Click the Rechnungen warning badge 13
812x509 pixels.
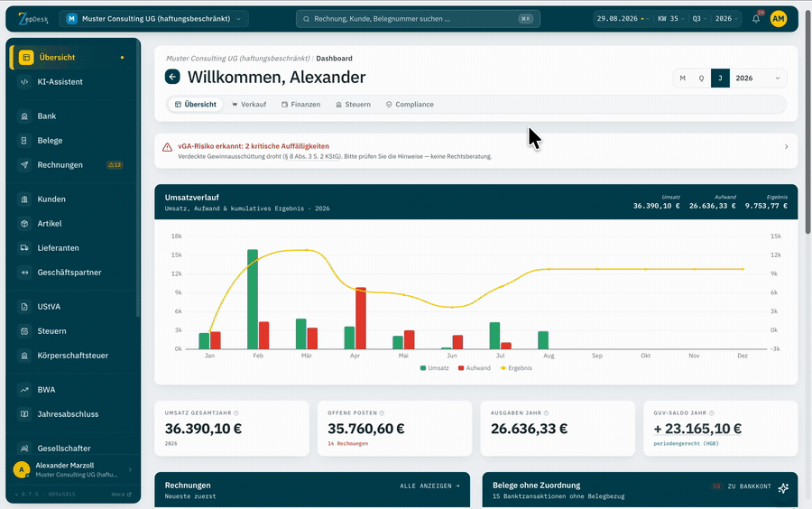[x=115, y=164]
